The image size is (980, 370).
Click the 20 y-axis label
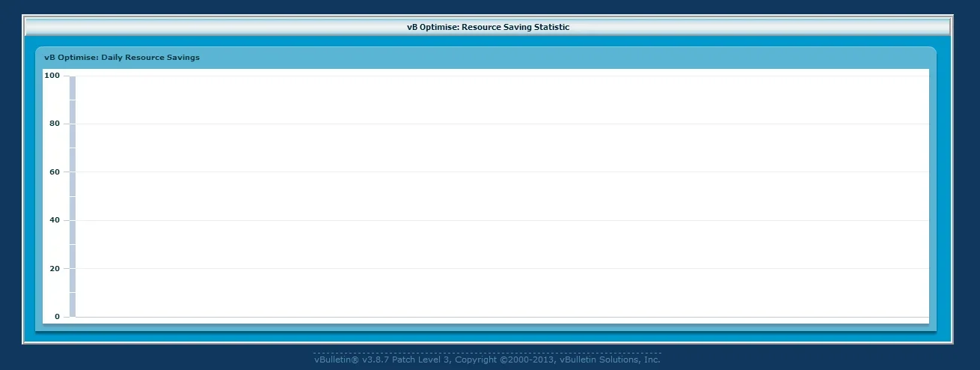coord(54,268)
